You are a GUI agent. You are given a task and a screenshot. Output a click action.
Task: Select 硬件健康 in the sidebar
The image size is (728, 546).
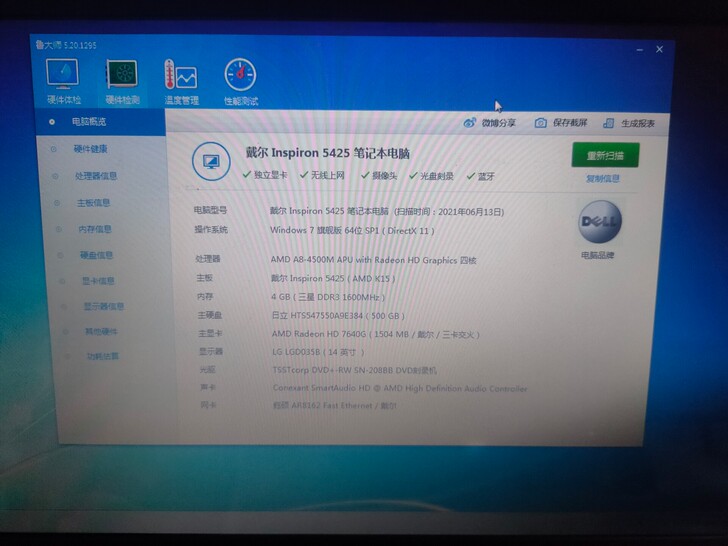tap(91, 149)
